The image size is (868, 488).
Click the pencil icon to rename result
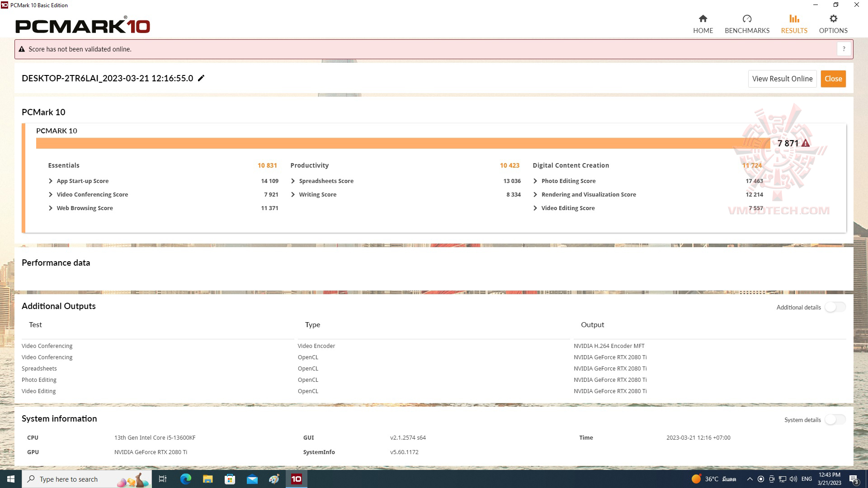pyautogui.click(x=201, y=78)
